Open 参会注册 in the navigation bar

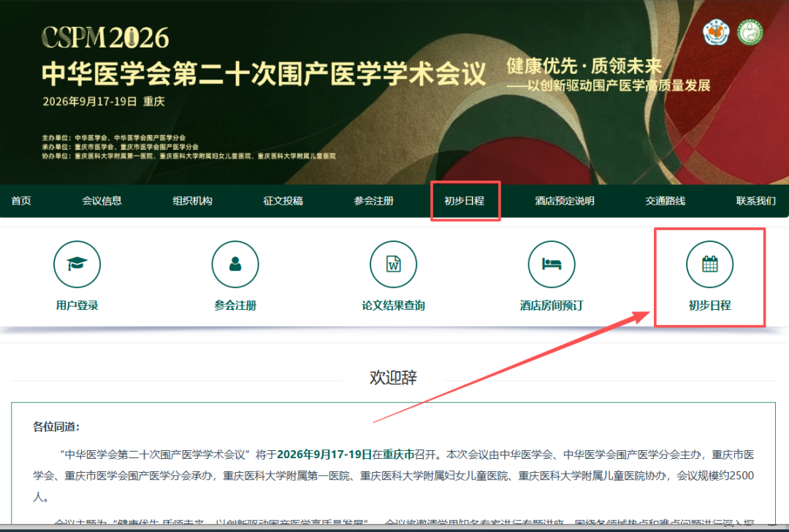[x=373, y=201]
